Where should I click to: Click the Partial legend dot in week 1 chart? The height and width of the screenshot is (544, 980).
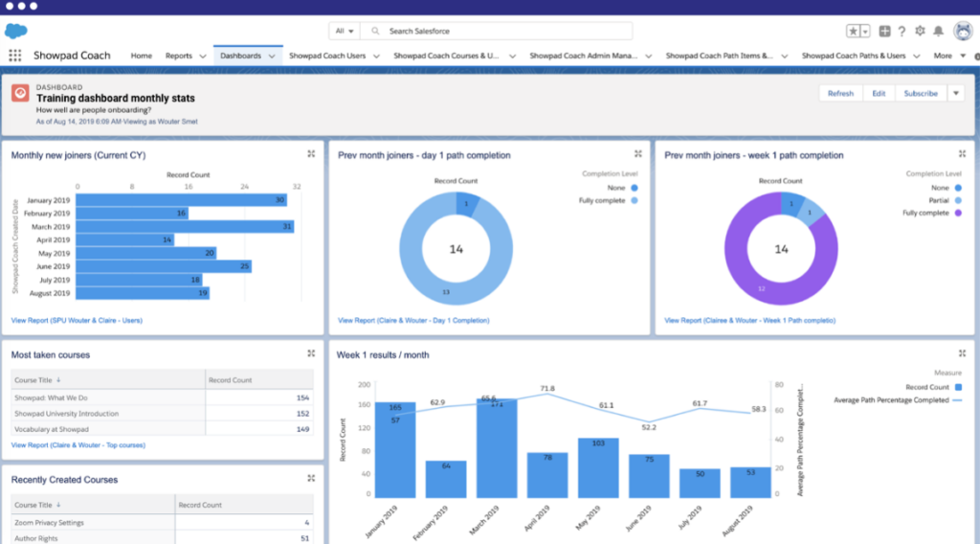pyautogui.click(x=958, y=200)
